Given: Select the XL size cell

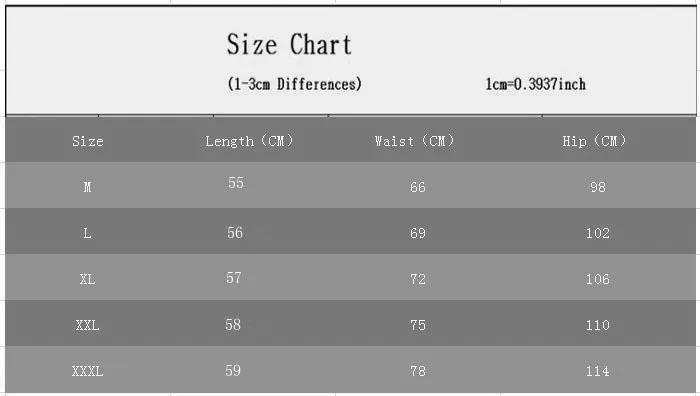Looking at the screenshot, I should [88, 279].
